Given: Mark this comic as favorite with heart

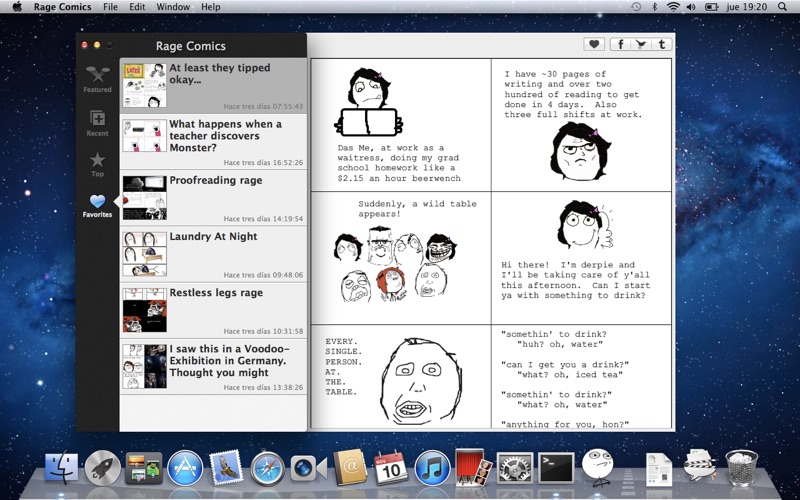Looking at the screenshot, I should tap(594, 44).
